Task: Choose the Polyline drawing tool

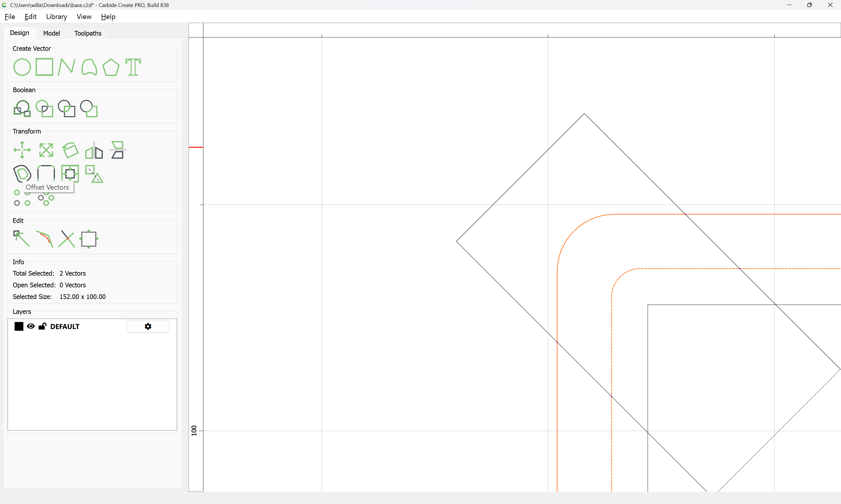Action: [66, 67]
